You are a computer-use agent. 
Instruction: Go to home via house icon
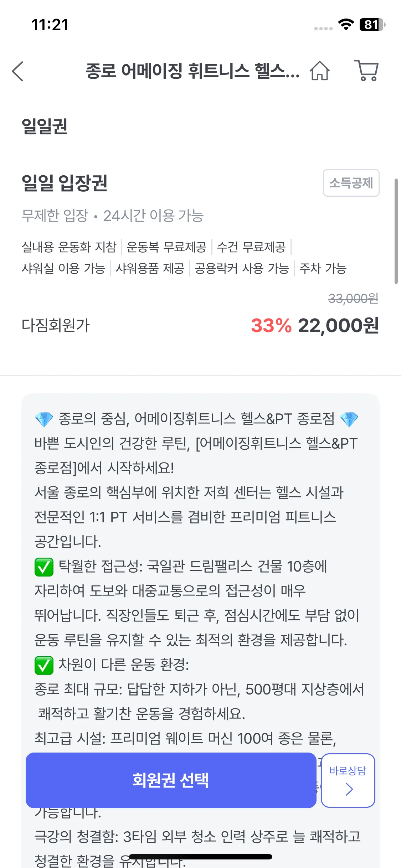coord(320,71)
